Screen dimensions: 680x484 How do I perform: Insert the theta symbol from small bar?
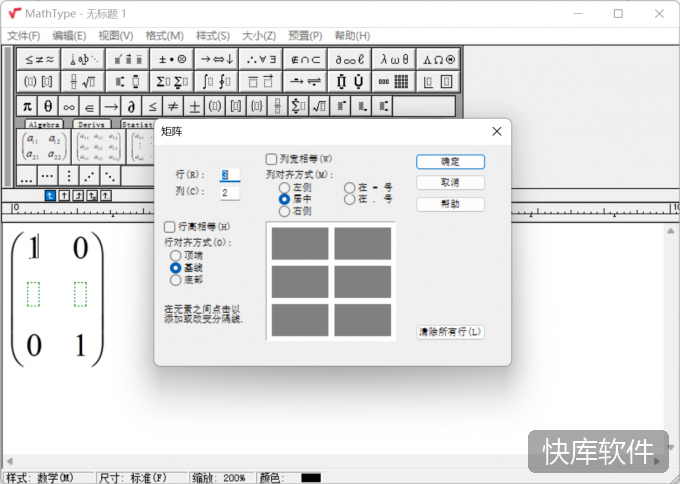click(48, 106)
